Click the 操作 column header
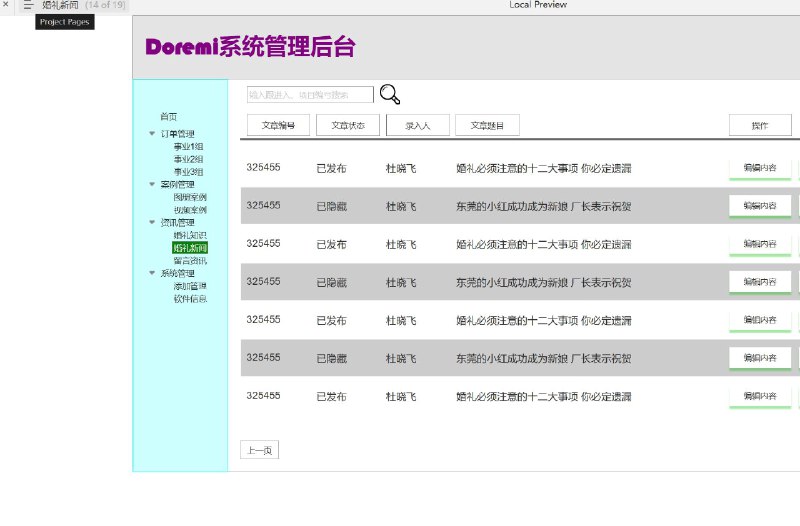Viewport: 800px width, 526px height. [x=760, y=125]
